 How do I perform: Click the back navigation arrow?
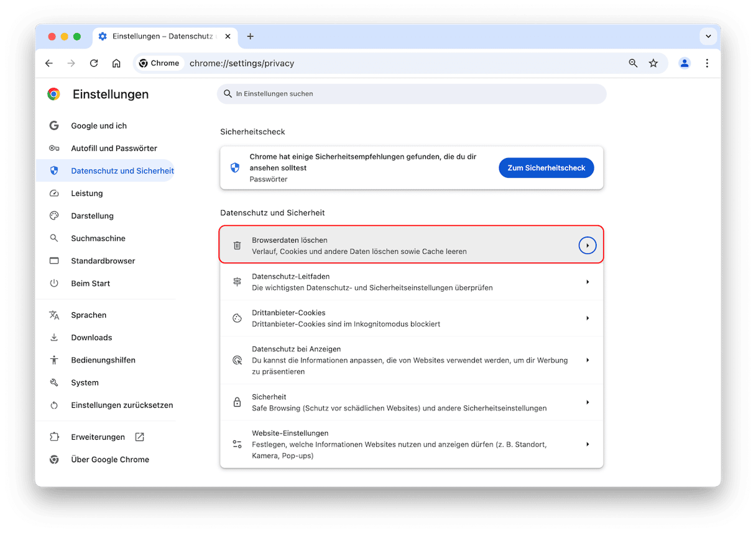coord(49,63)
